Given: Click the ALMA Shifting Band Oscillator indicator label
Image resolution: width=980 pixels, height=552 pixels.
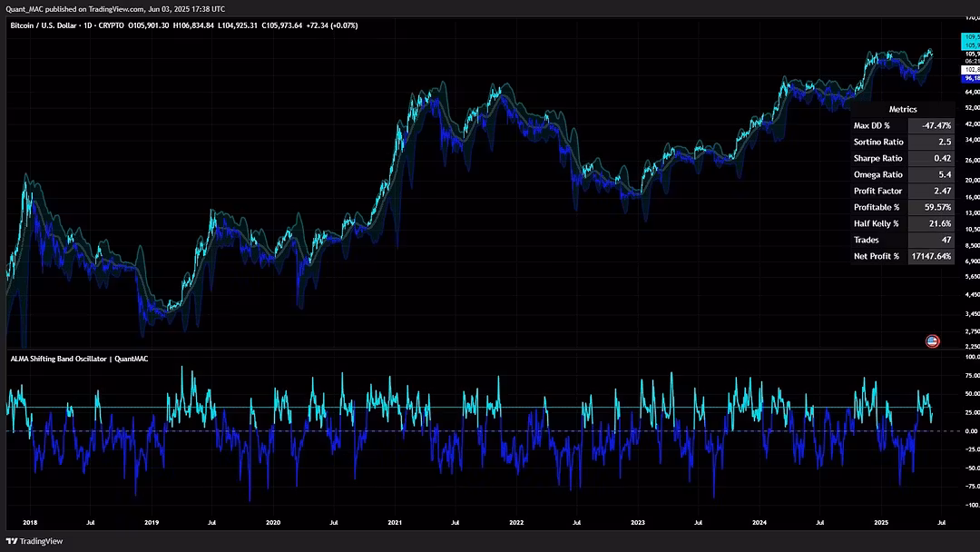Looking at the screenshot, I should pyautogui.click(x=58, y=359).
